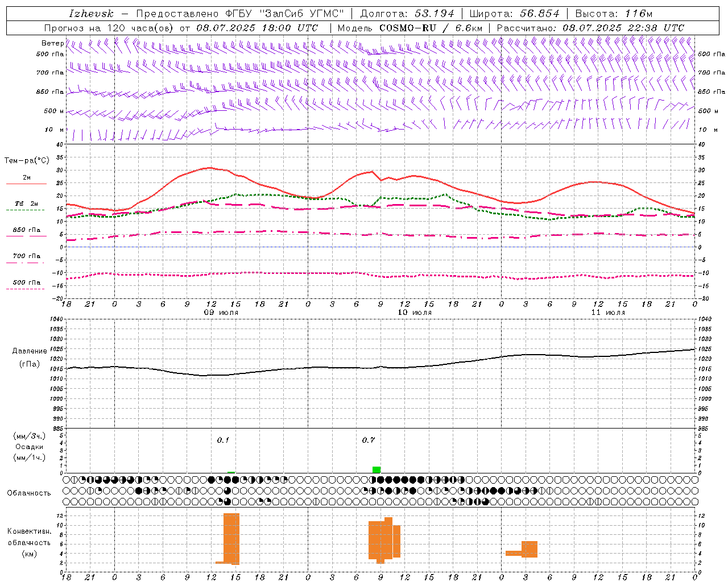Click the Тем-ра(°C) axis title
Screen dimensions: 728x582
[x=27, y=161]
